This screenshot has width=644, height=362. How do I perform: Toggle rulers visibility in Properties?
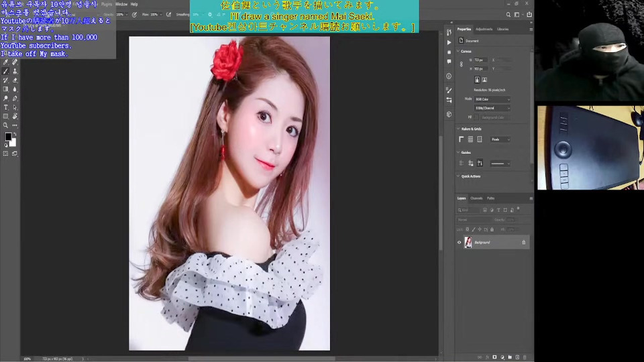point(462,139)
